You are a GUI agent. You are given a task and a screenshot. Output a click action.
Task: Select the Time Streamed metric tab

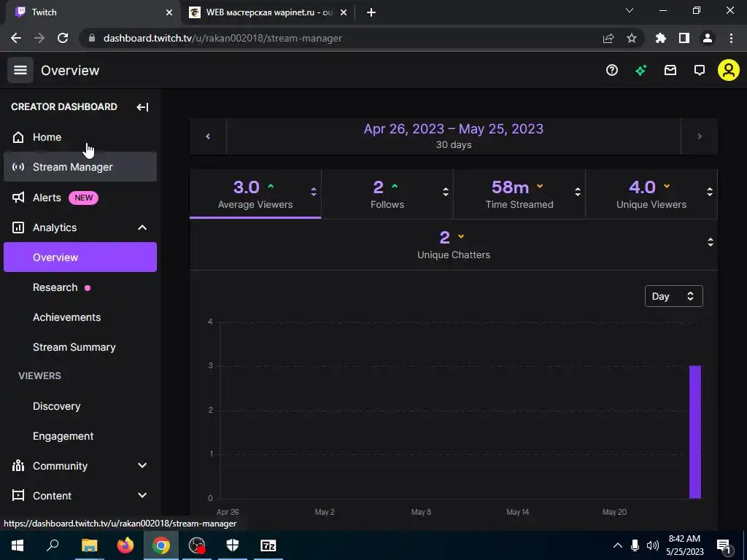[519, 194]
